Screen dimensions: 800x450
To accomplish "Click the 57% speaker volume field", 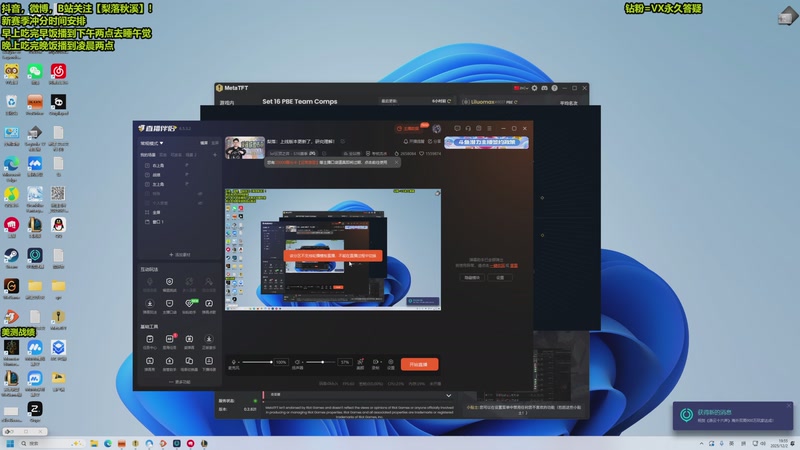I will tap(345, 362).
